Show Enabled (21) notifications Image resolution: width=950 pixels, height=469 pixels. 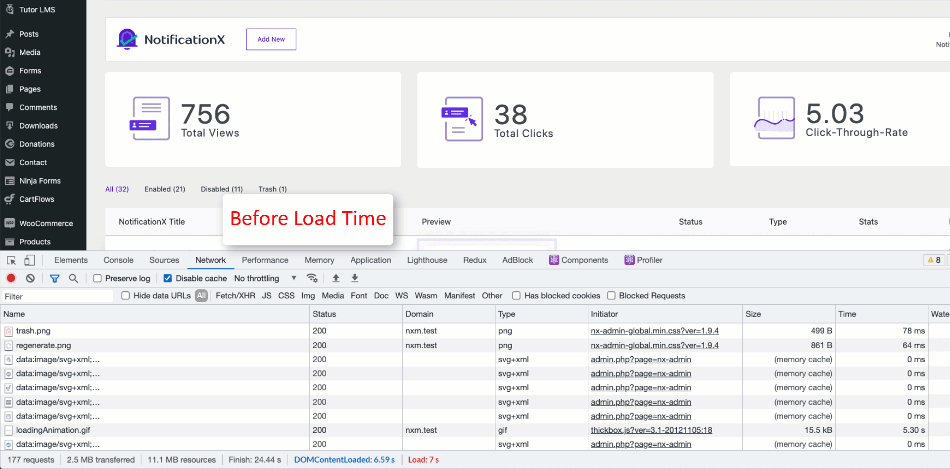[165, 189]
